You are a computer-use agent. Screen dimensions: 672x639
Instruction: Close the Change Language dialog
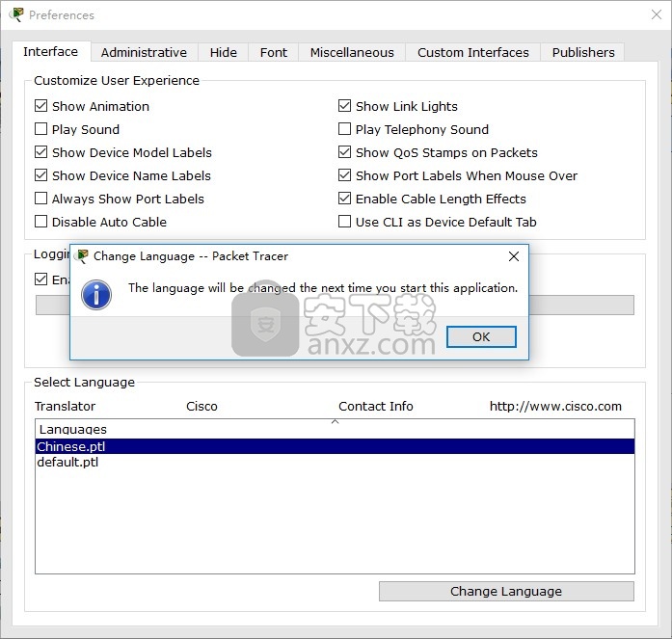coord(514,256)
